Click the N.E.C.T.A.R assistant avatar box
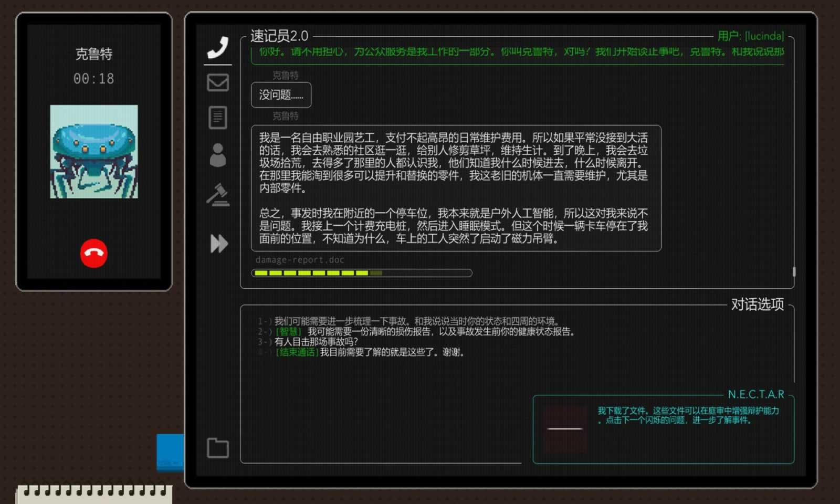840x504 pixels. click(564, 429)
